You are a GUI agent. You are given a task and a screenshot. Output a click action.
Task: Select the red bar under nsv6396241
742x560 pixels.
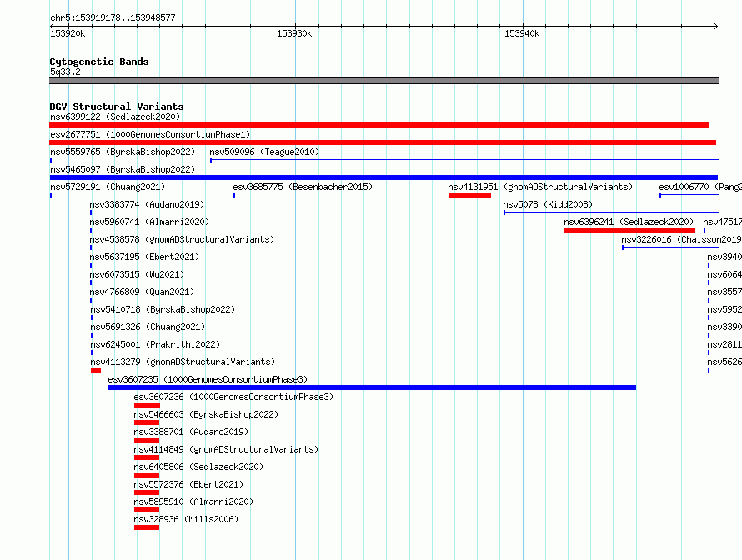[629, 230]
